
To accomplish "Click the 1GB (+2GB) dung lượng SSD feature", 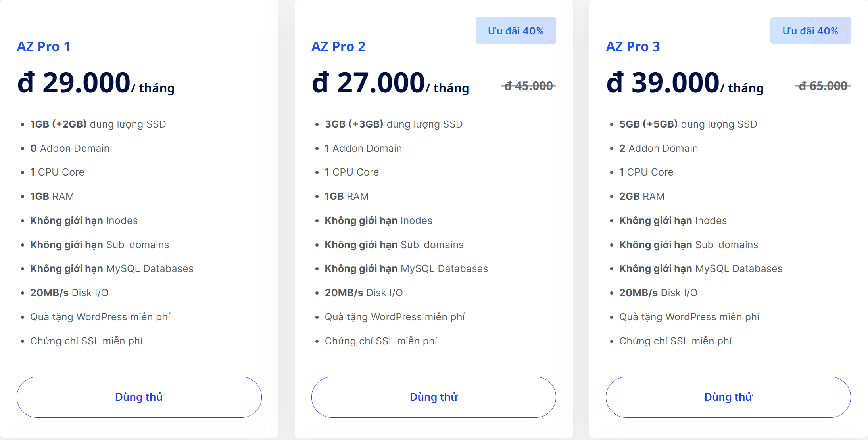I will point(98,124).
